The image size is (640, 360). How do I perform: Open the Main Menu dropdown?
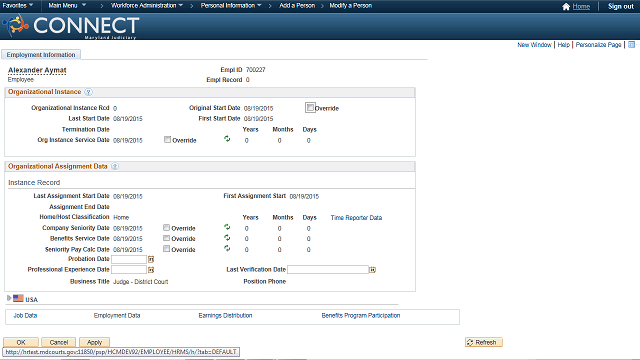click(67, 5)
